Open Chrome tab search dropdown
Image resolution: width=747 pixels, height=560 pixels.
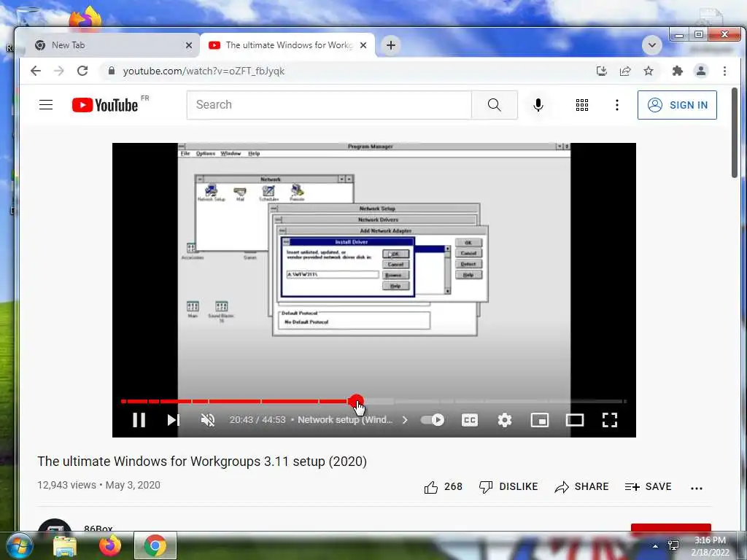click(651, 45)
